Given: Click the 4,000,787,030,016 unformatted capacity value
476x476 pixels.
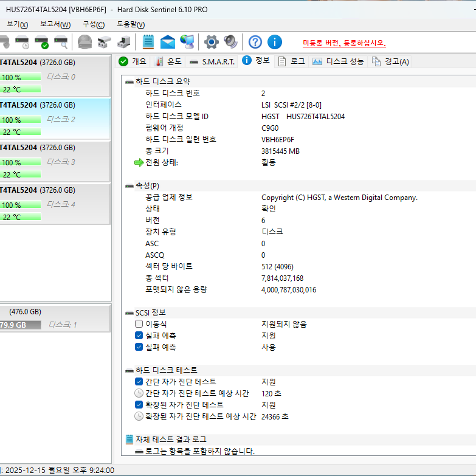Looking at the screenshot, I should pyautogui.click(x=288, y=289).
